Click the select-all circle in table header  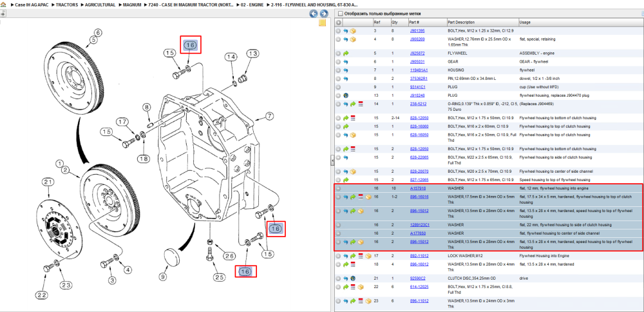coord(339,22)
